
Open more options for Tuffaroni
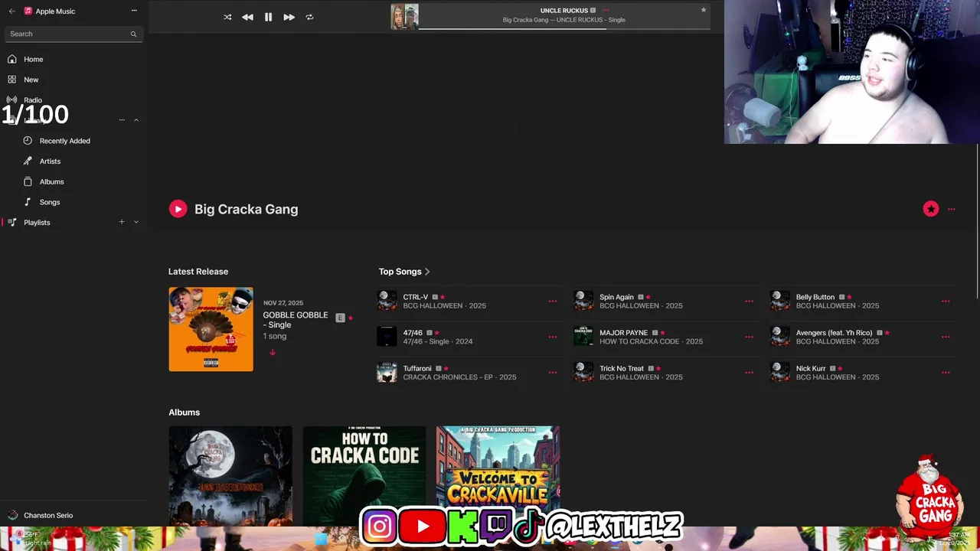tap(553, 373)
